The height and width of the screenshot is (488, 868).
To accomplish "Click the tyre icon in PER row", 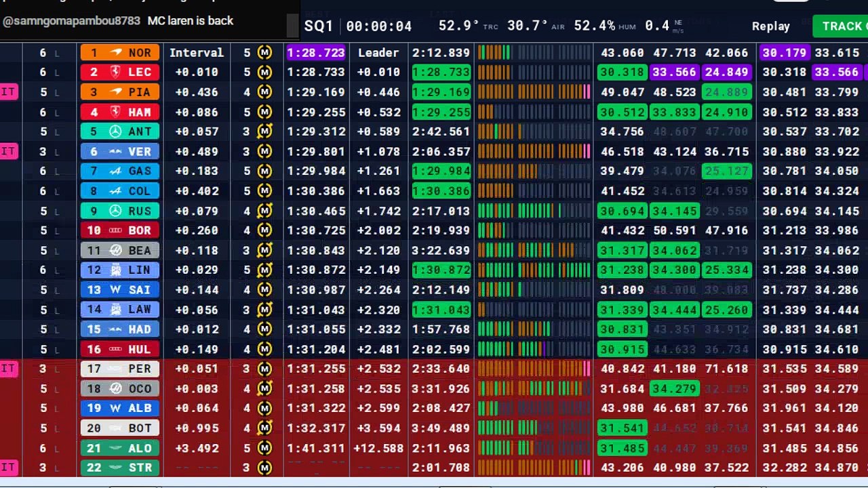I will pyautogui.click(x=265, y=369).
